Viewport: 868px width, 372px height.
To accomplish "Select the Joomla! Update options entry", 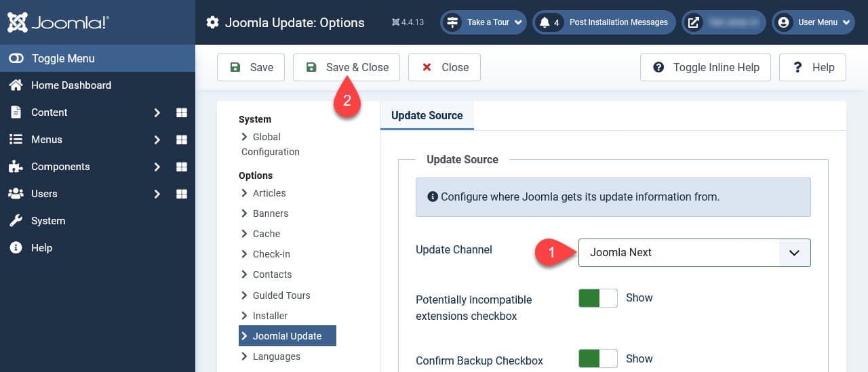I will (288, 336).
